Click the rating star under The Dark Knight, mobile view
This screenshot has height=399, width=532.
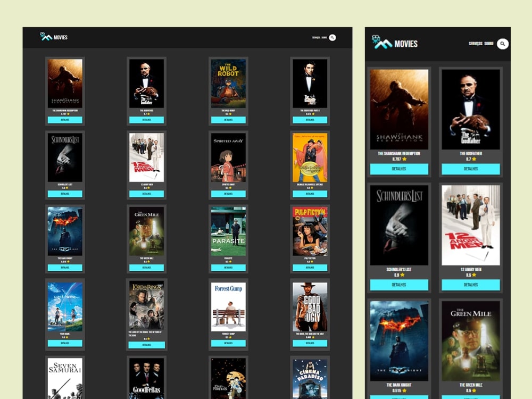pyautogui.click(x=404, y=390)
